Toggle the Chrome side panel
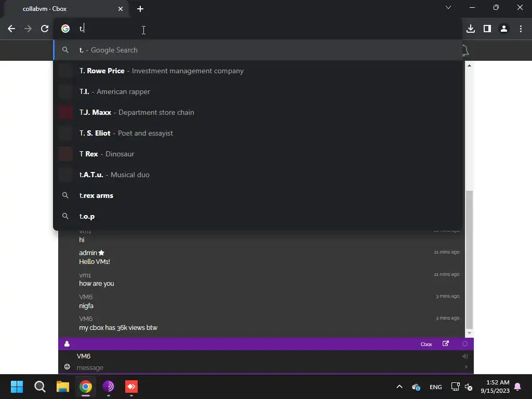 coord(487,29)
